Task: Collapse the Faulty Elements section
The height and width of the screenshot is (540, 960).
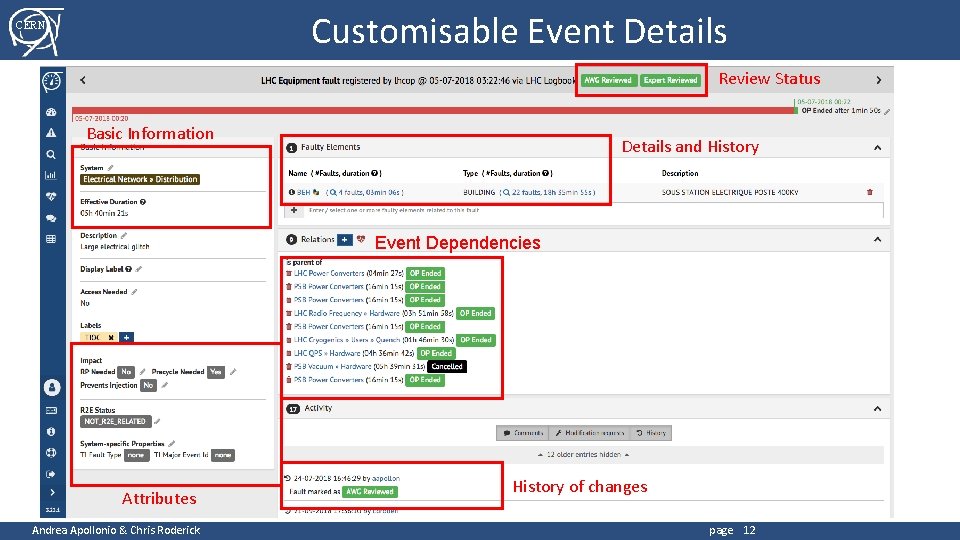Action: click(877, 148)
